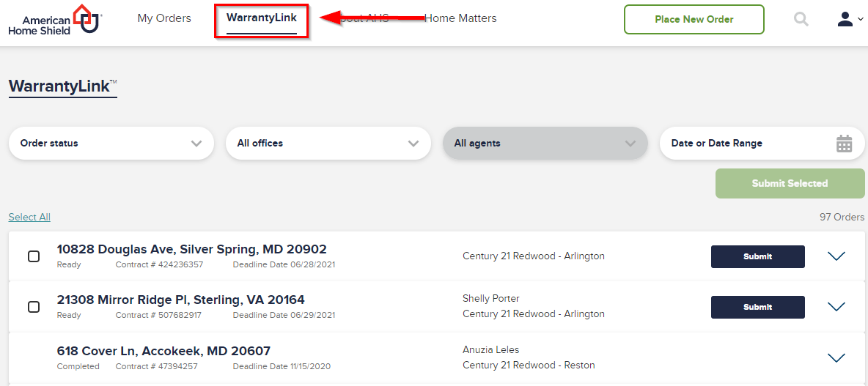Open the Order status dropdown

click(x=111, y=144)
